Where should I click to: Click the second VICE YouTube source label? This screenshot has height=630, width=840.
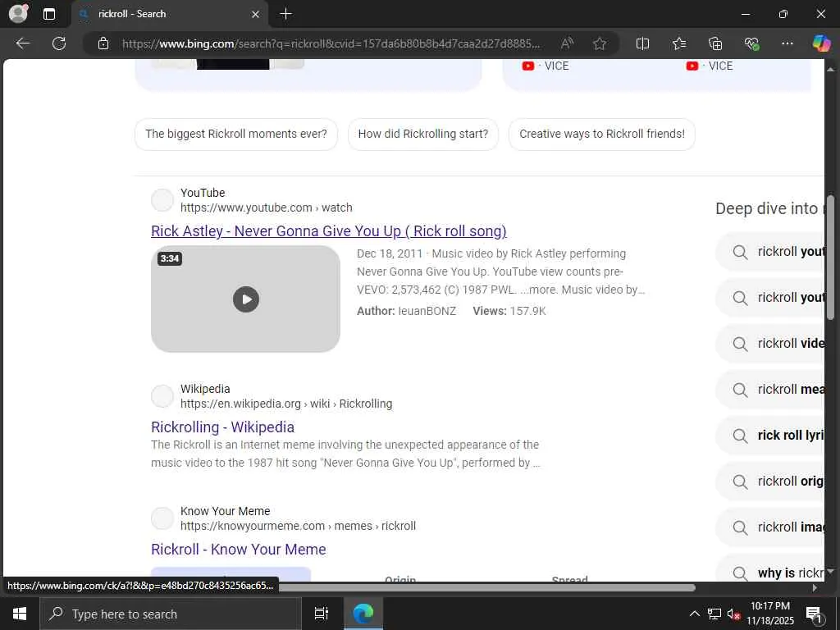(x=710, y=66)
